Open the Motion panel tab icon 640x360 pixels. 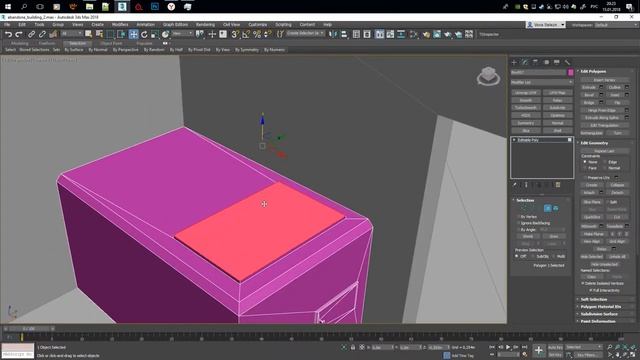[x=546, y=62]
